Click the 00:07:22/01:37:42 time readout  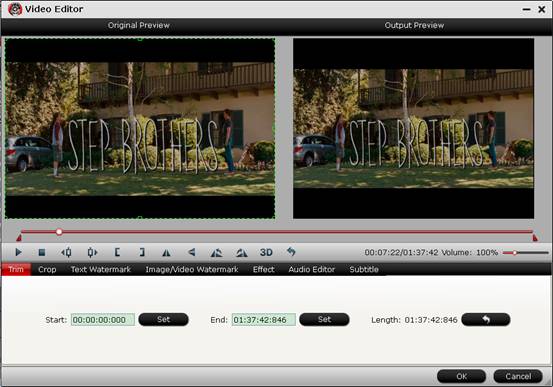[401, 252]
